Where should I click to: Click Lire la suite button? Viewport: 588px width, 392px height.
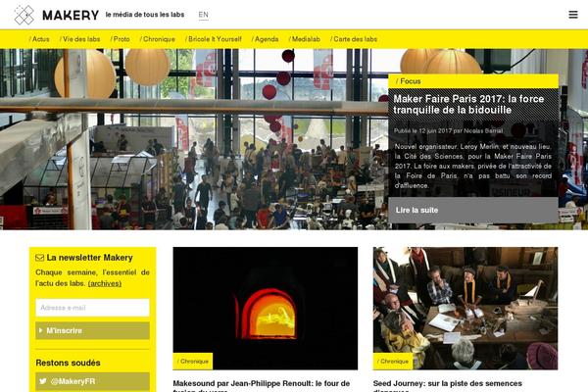tap(473, 210)
